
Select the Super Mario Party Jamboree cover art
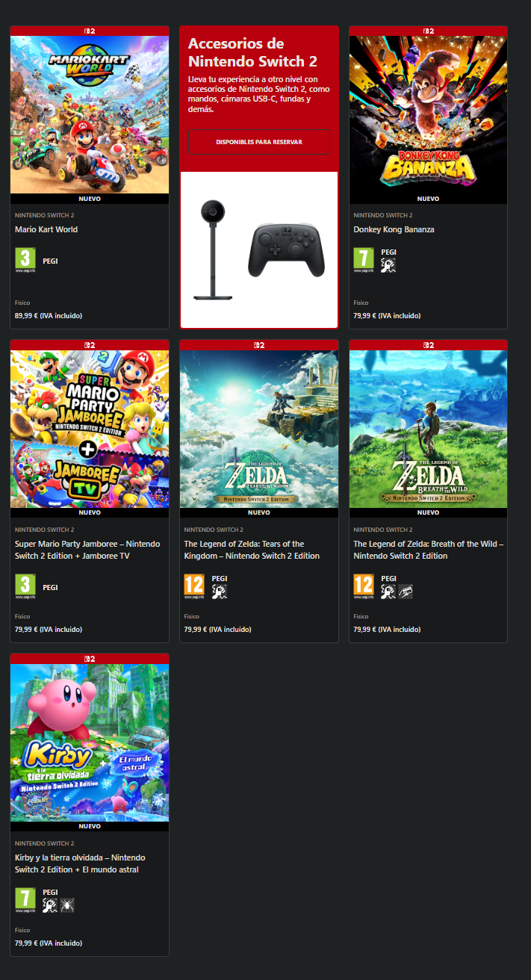90,429
